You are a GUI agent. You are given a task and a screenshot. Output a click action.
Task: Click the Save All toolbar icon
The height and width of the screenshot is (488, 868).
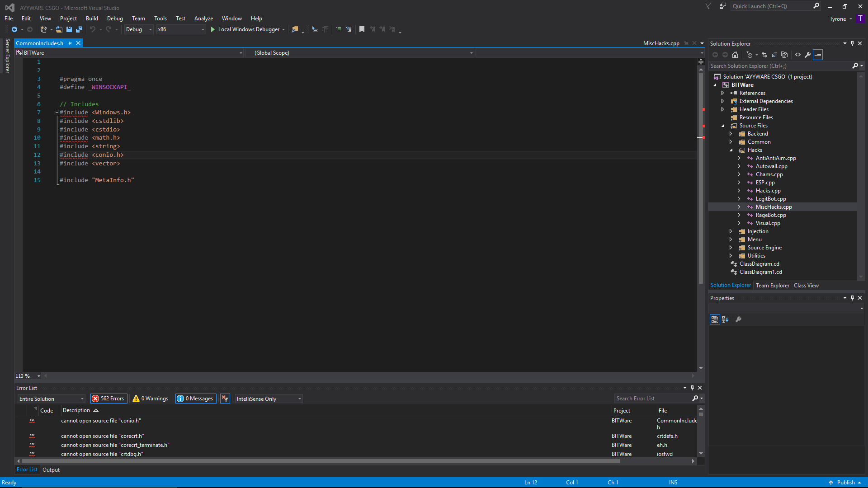[x=79, y=29]
